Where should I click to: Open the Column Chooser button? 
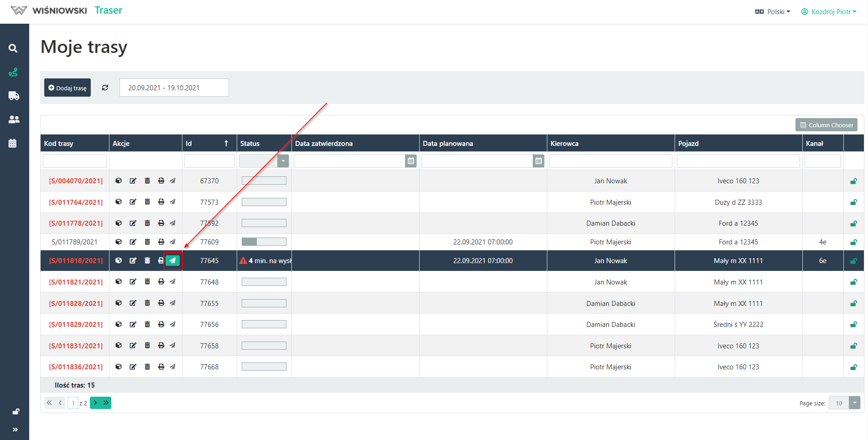pyautogui.click(x=826, y=125)
